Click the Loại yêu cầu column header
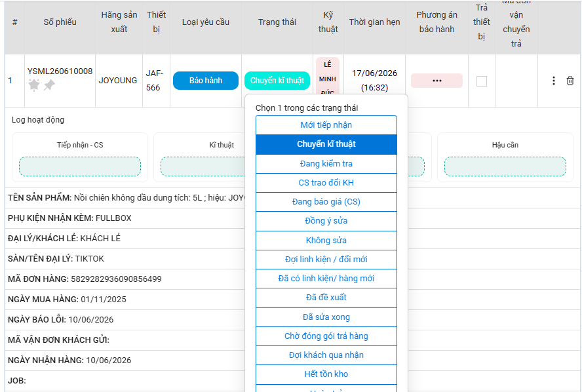The width and height of the screenshot is (582, 392). pyautogui.click(x=206, y=22)
